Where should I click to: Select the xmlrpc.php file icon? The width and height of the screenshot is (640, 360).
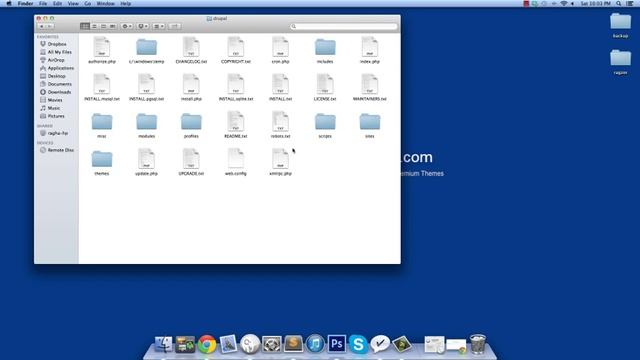[280, 158]
